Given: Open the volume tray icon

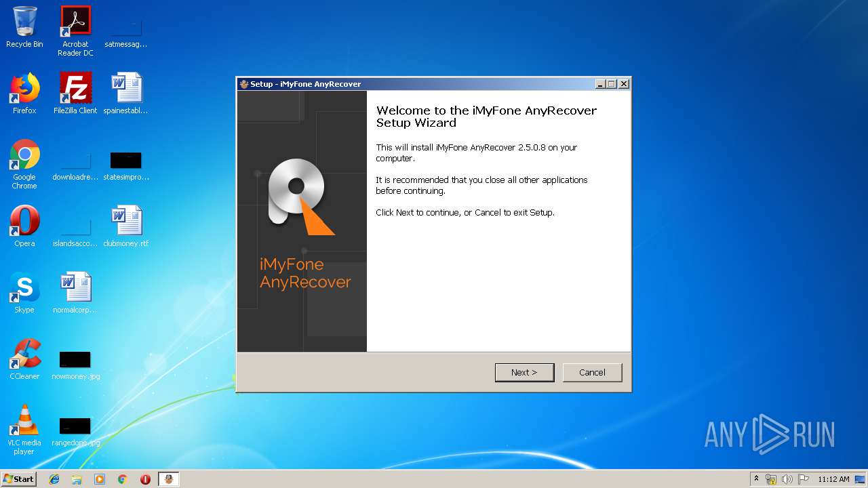Looking at the screenshot, I should pos(787,479).
